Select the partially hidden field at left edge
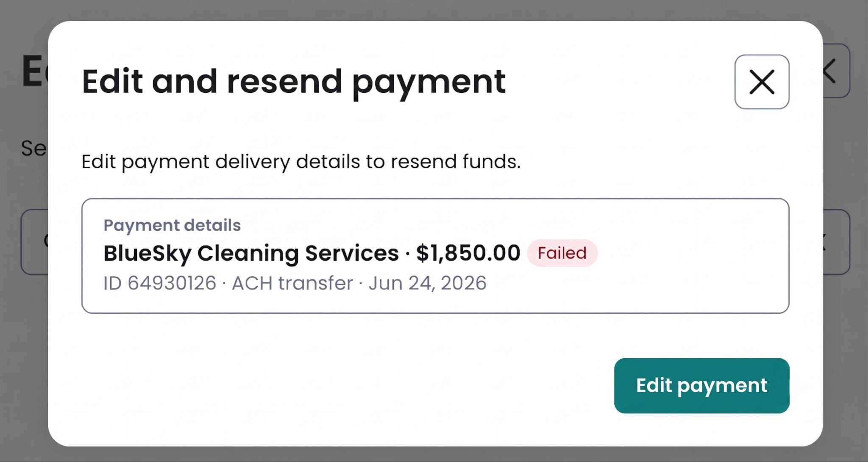Image resolution: width=868 pixels, height=462 pixels. tap(34, 242)
